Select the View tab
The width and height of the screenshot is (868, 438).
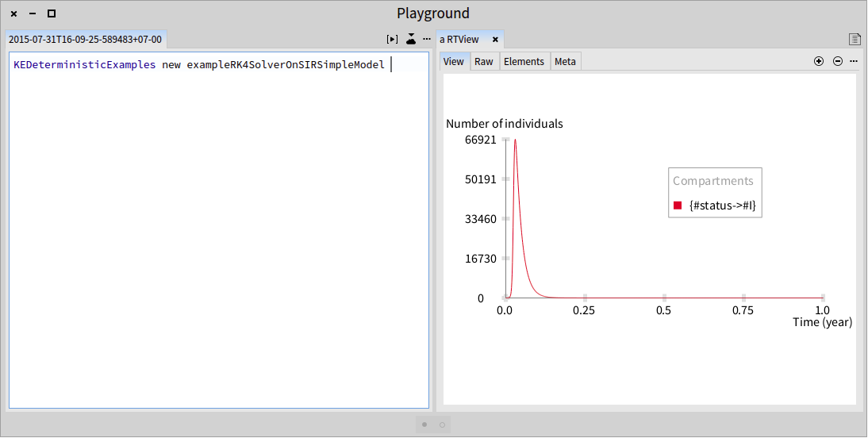coord(453,61)
